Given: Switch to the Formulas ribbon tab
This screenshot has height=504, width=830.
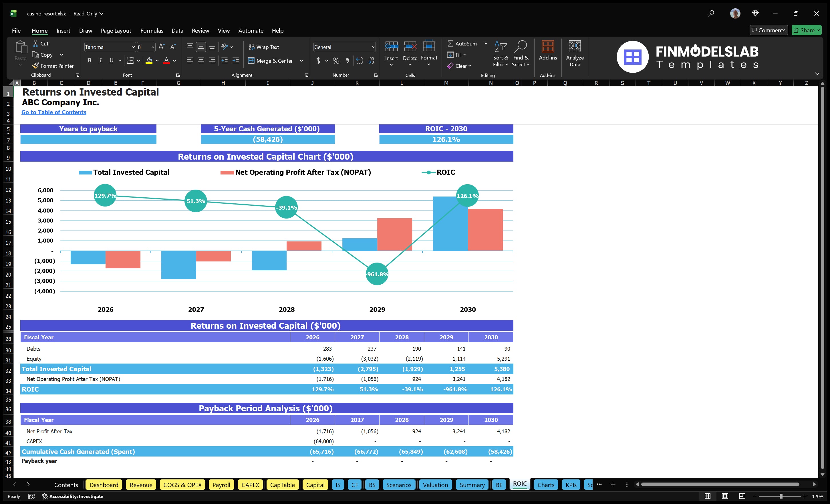Looking at the screenshot, I should coord(152,30).
